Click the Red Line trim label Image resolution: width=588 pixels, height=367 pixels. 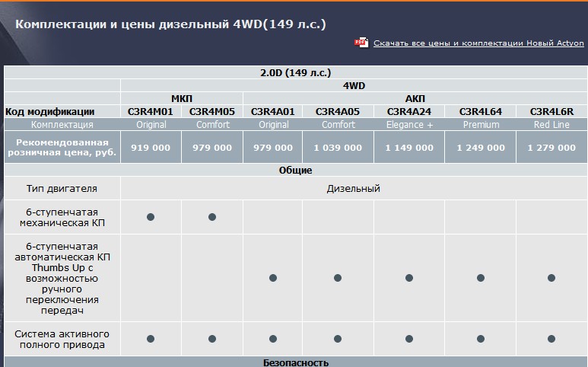click(551, 124)
